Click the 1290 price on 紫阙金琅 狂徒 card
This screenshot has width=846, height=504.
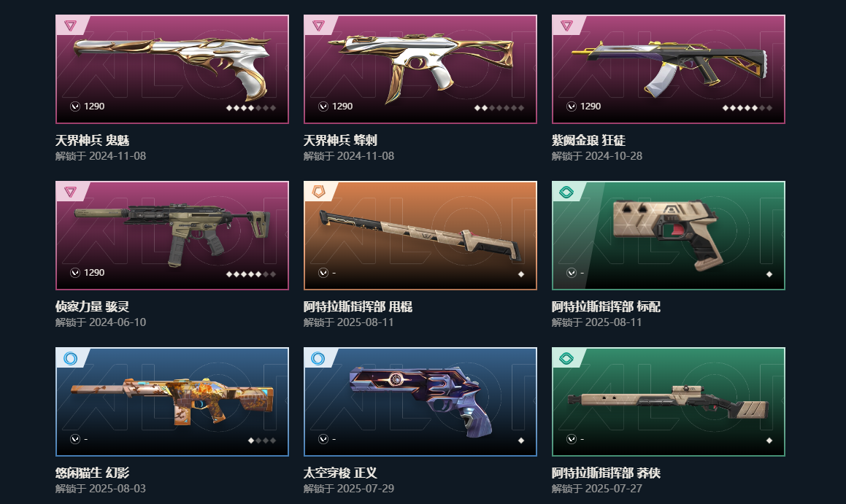click(x=591, y=106)
